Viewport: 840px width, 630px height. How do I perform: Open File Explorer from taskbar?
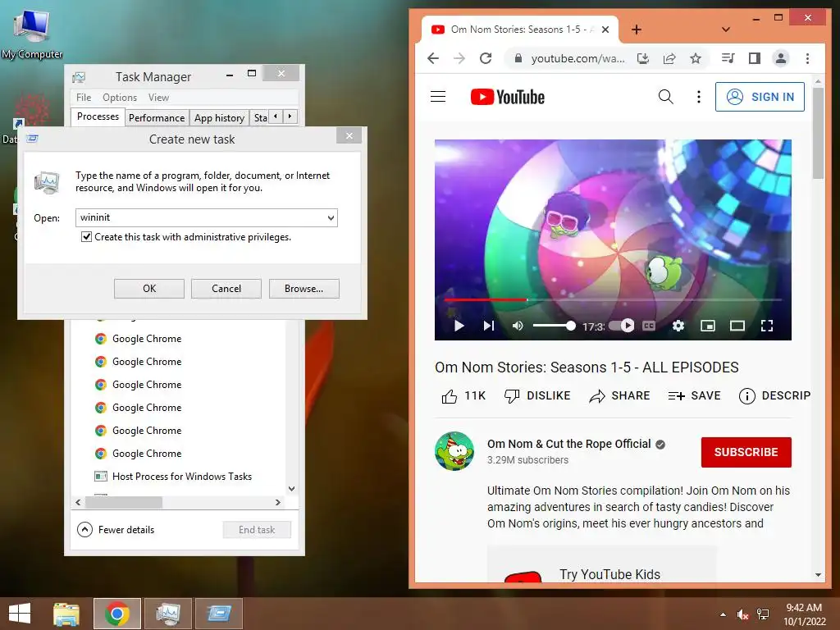tap(66, 614)
